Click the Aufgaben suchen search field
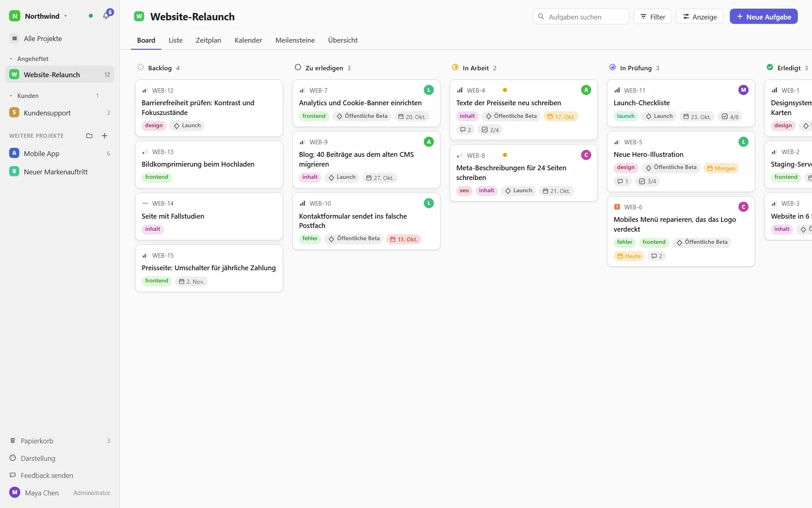Image resolution: width=812 pixels, height=508 pixels. [x=581, y=17]
